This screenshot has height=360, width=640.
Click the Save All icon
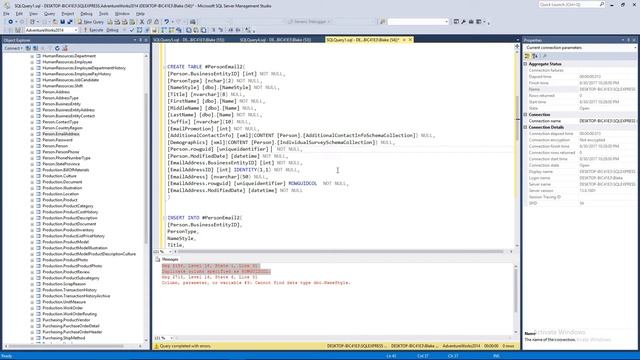coord(70,22)
